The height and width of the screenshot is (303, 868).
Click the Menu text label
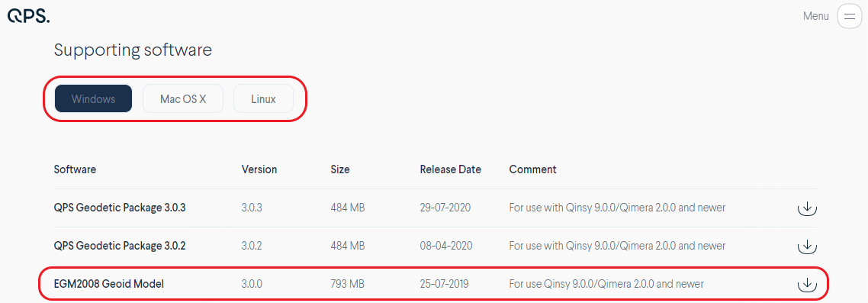[x=816, y=16]
